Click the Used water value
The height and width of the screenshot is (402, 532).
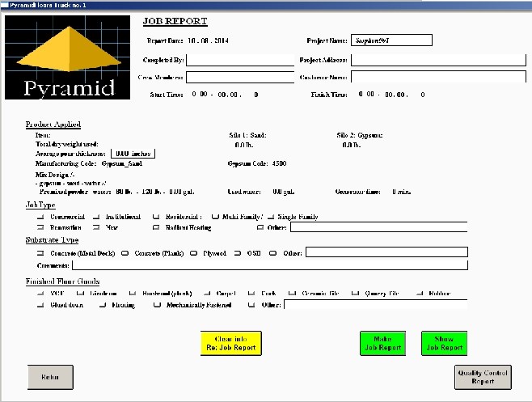(x=283, y=192)
